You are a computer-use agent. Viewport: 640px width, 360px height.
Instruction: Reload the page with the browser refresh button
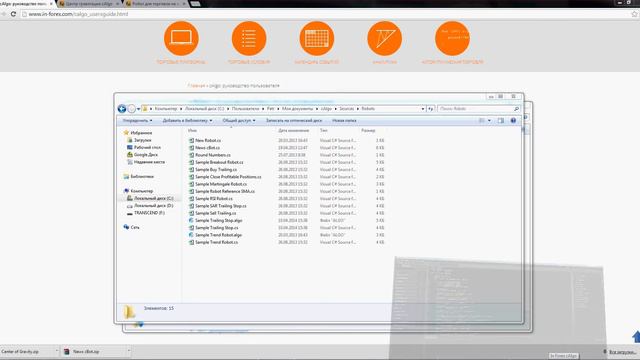(13, 14)
